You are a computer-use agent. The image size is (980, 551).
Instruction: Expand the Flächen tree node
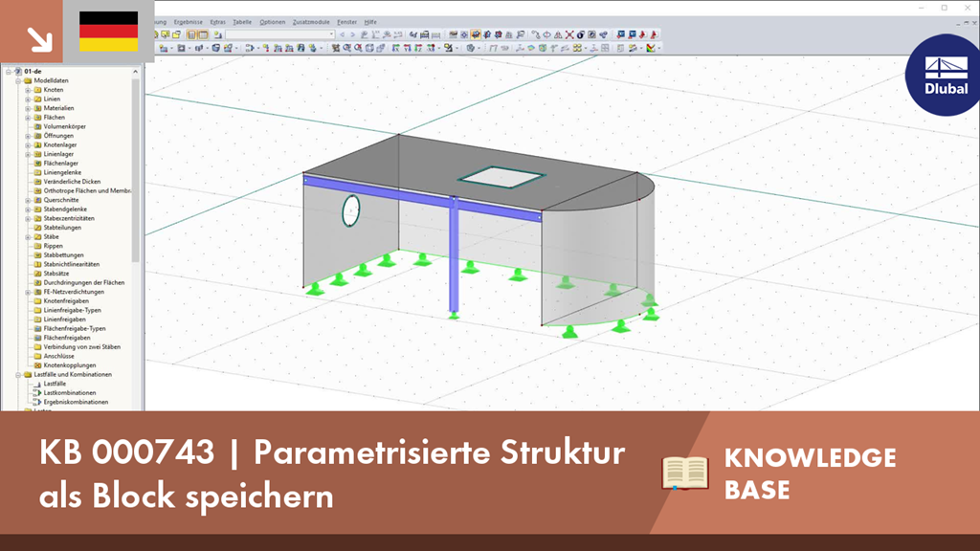(x=28, y=118)
